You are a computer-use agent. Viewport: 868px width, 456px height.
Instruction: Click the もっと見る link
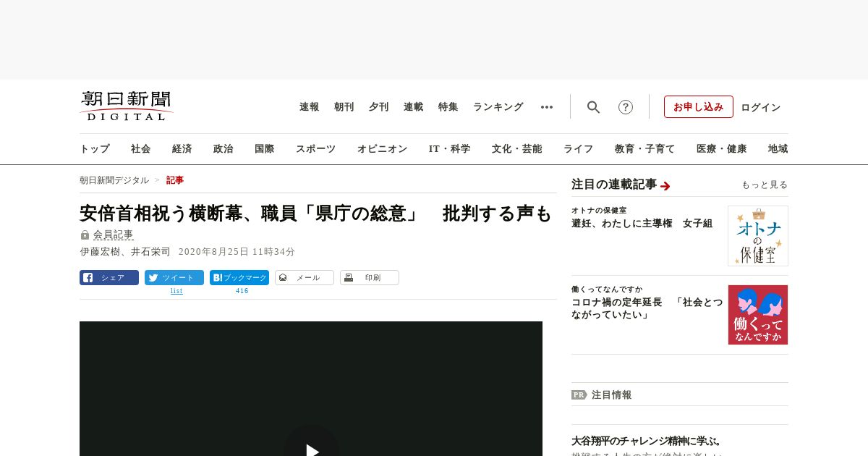[x=765, y=185]
